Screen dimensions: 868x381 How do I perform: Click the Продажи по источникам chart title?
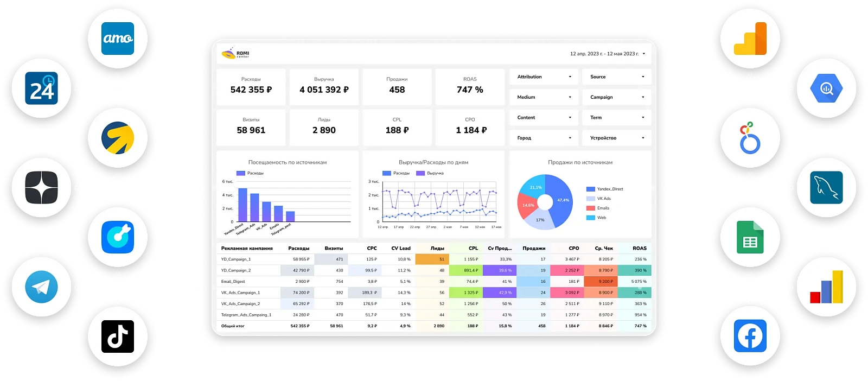pos(580,162)
